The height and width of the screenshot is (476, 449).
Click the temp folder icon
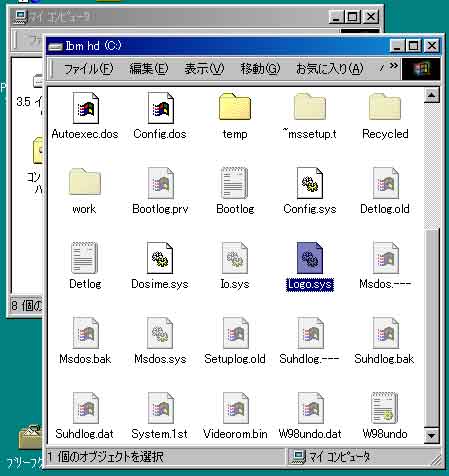point(235,107)
